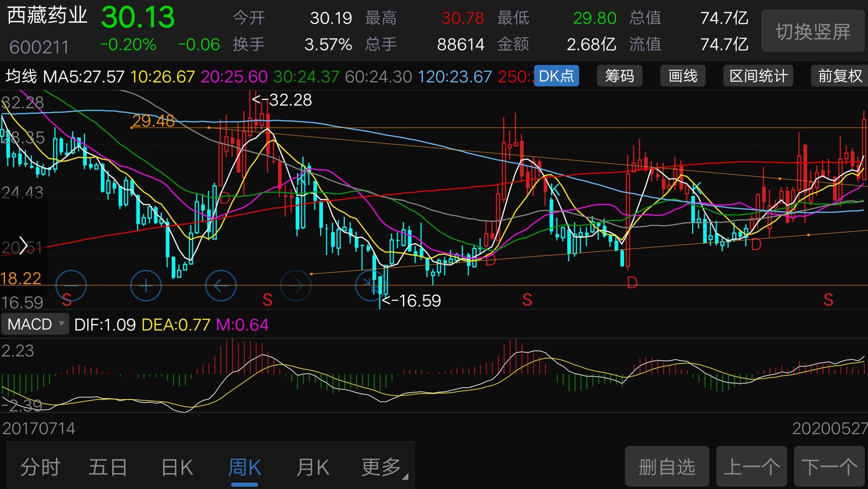Go to previous stock with 上一个
This screenshot has width=868, height=489.
[752, 467]
